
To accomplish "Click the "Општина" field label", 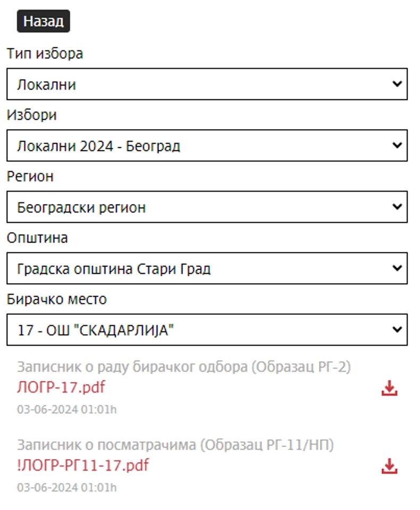I will (37, 238).
